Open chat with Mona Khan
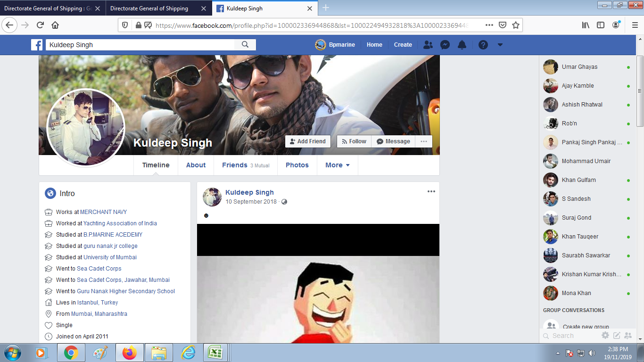 [x=587, y=293]
